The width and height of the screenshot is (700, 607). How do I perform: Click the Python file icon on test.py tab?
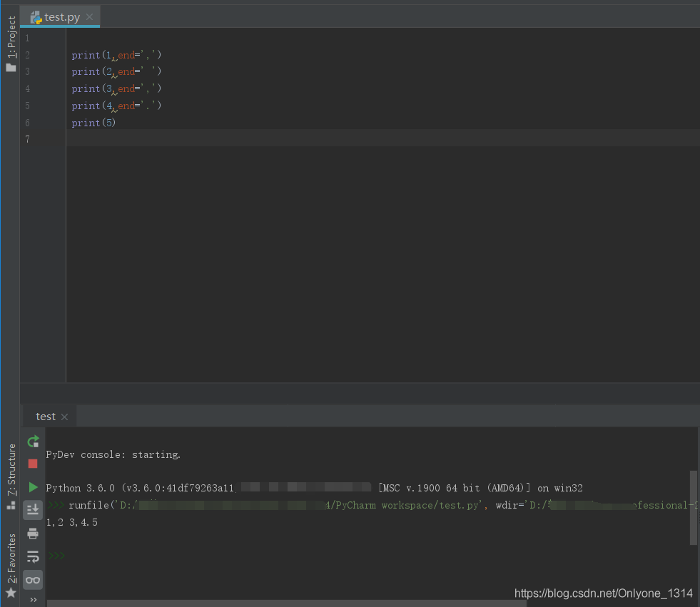click(x=36, y=17)
